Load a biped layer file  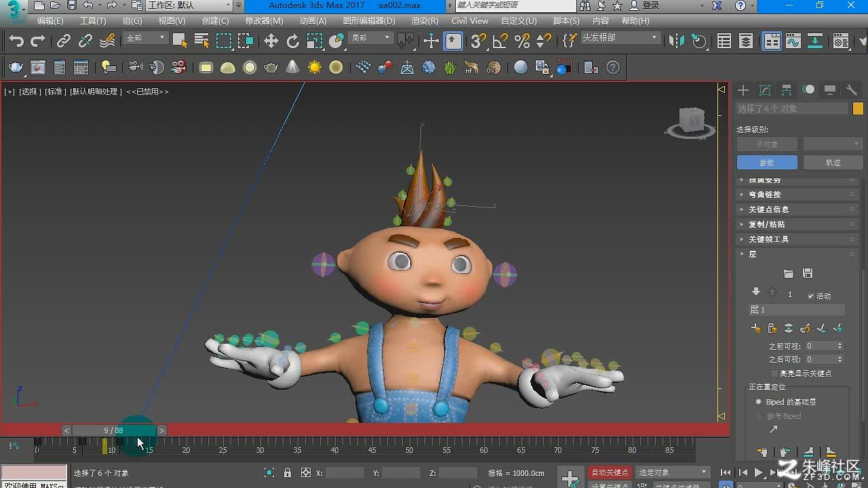(x=788, y=273)
